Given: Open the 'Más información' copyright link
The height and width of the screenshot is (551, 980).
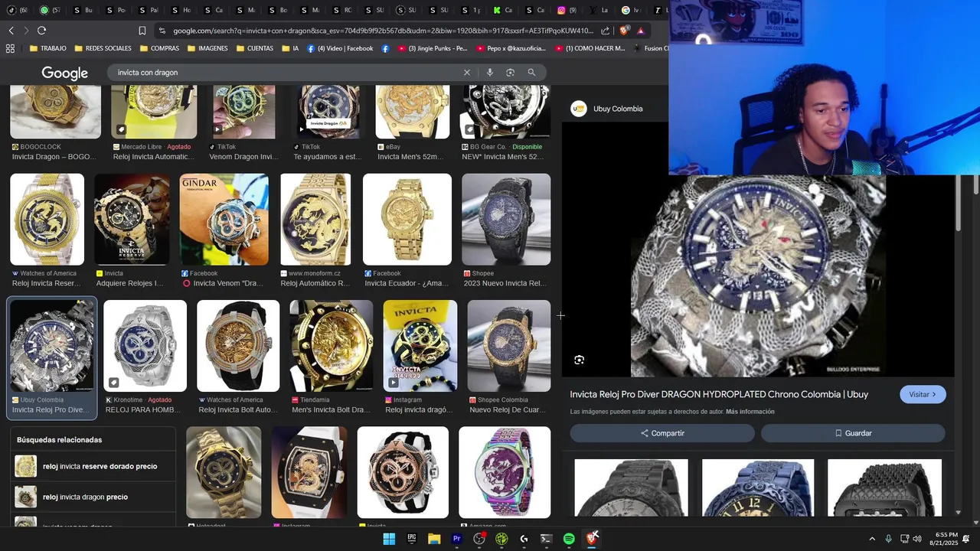Looking at the screenshot, I should 750,412.
